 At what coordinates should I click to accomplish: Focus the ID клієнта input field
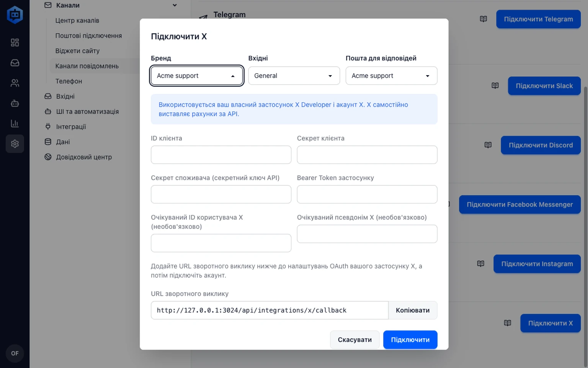coord(221,155)
